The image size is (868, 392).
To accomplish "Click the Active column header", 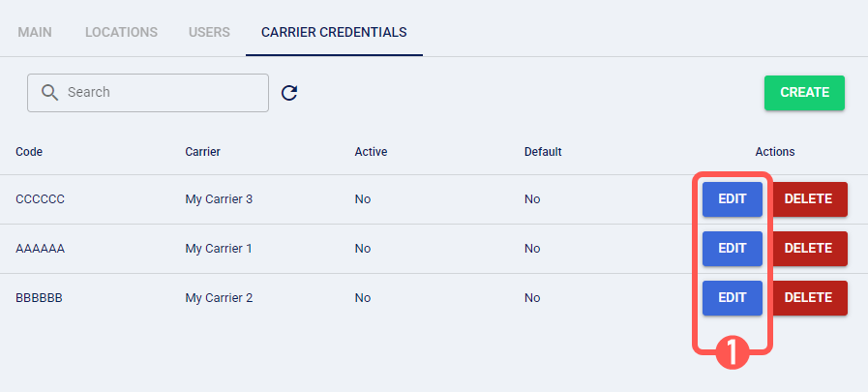I will tap(371, 152).
